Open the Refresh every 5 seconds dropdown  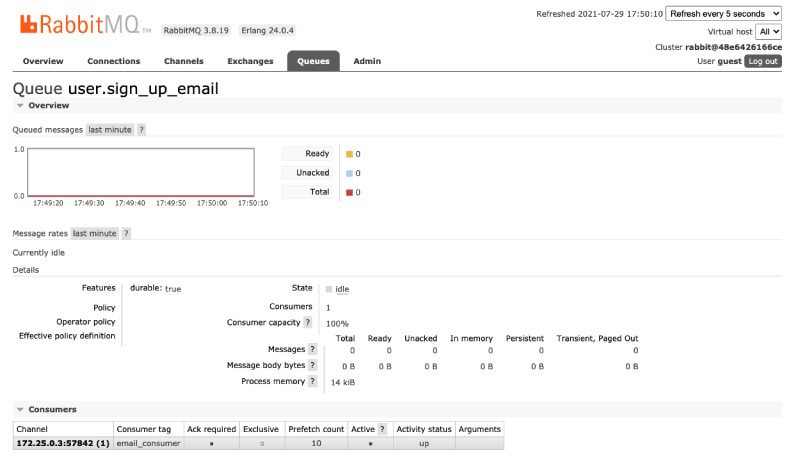click(x=723, y=14)
